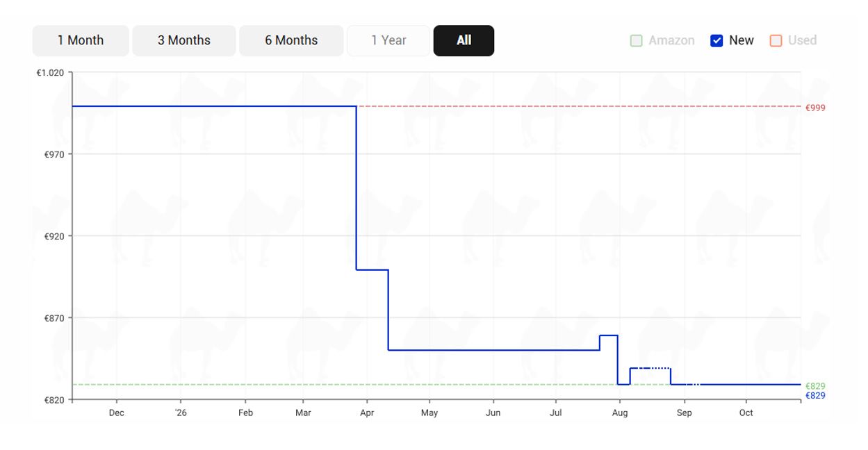Switch to the 6 Months range

pos(291,40)
